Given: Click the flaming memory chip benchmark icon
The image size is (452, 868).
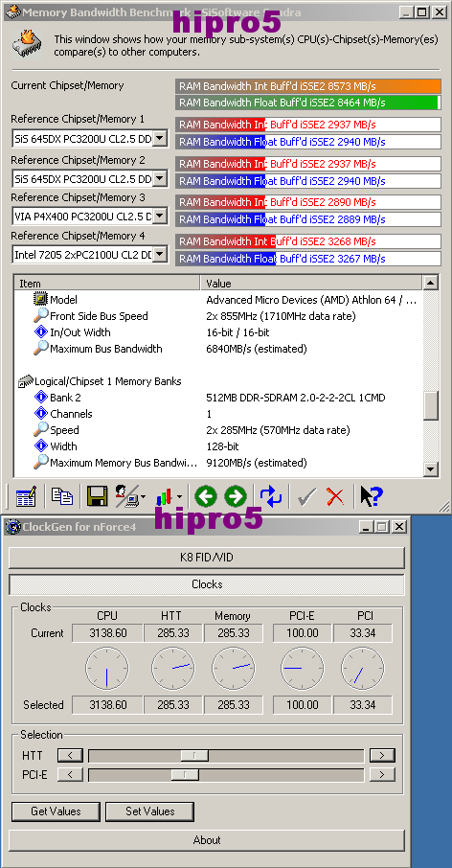Looking at the screenshot, I should click(28, 45).
